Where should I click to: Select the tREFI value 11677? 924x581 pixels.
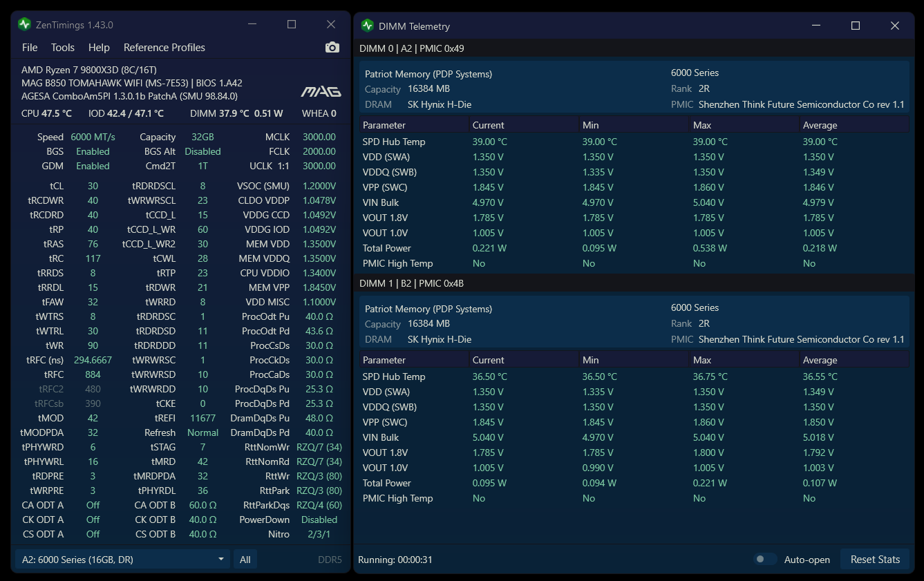pos(202,418)
